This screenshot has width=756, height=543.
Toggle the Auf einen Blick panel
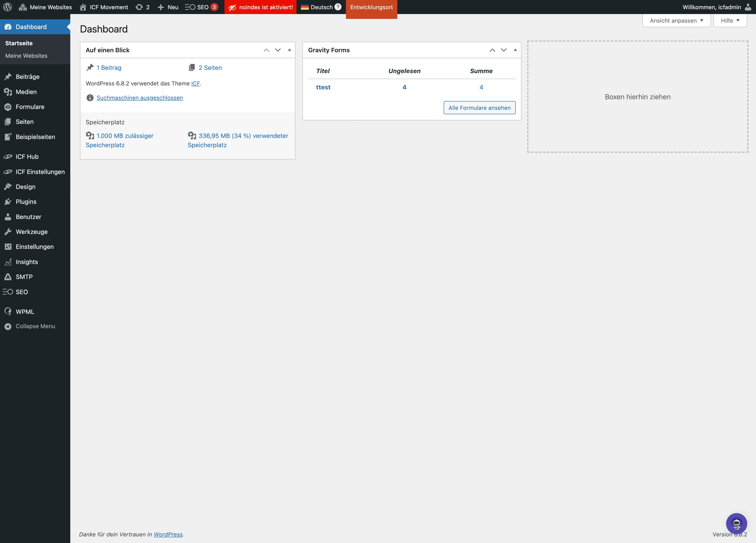click(289, 50)
